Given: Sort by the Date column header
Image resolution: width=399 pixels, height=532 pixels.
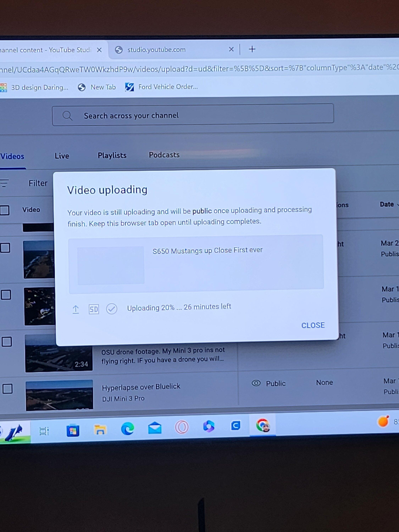Looking at the screenshot, I should tap(387, 204).
